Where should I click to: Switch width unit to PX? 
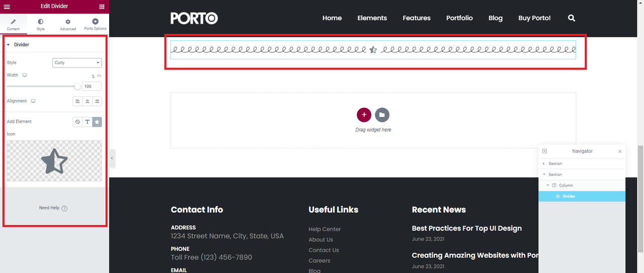[99, 76]
